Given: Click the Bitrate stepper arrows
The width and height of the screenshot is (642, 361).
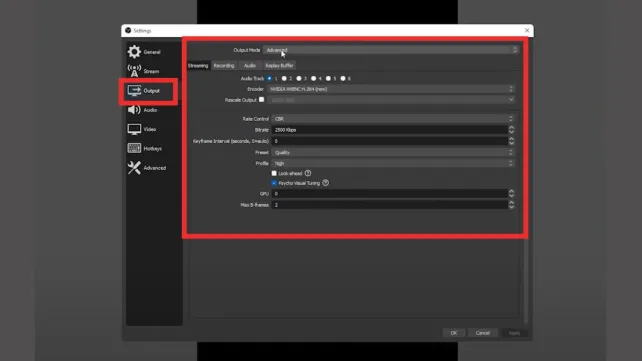Looking at the screenshot, I should [511, 130].
